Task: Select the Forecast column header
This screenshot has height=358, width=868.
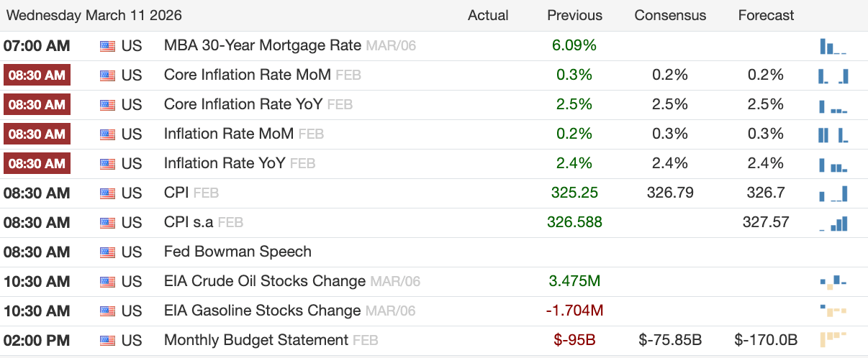Action: [x=766, y=15]
